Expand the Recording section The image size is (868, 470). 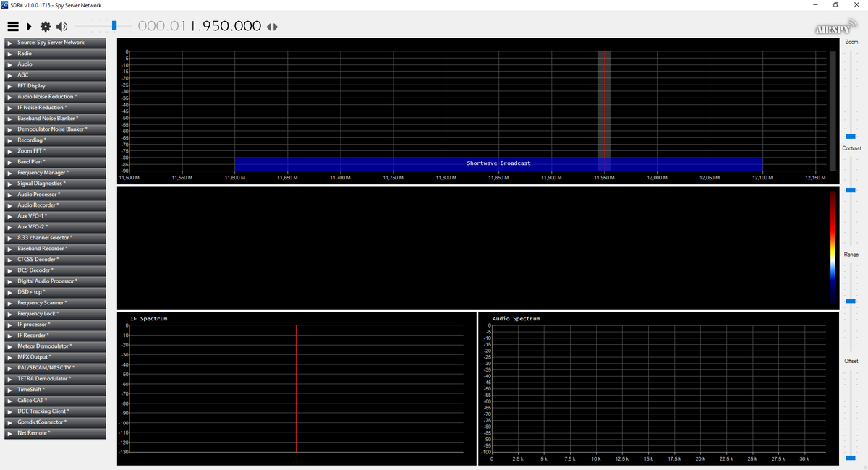(x=54, y=140)
